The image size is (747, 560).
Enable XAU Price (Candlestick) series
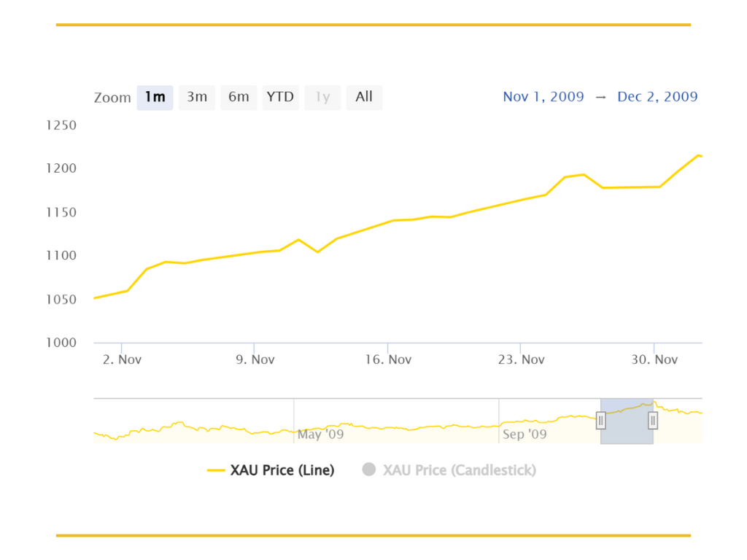(x=449, y=470)
